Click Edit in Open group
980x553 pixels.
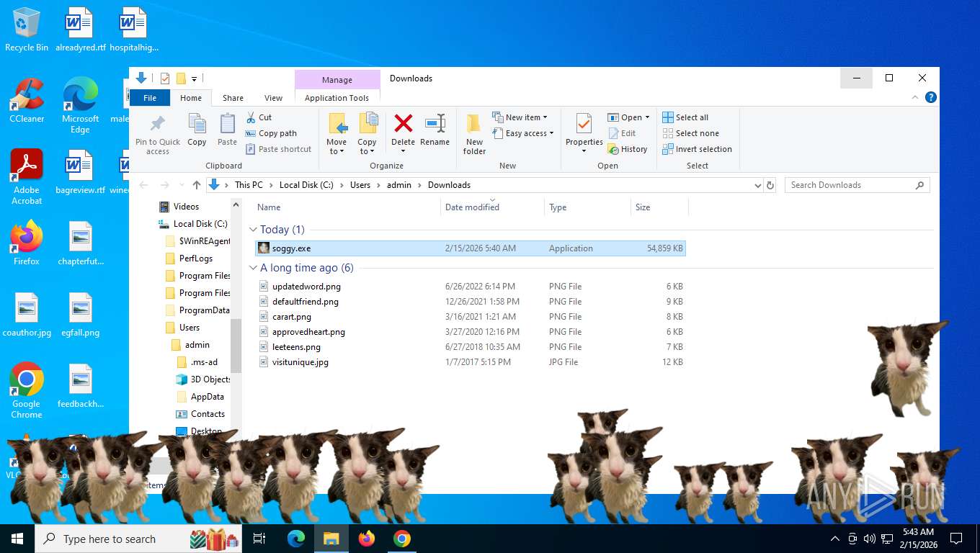click(x=623, y=133)
